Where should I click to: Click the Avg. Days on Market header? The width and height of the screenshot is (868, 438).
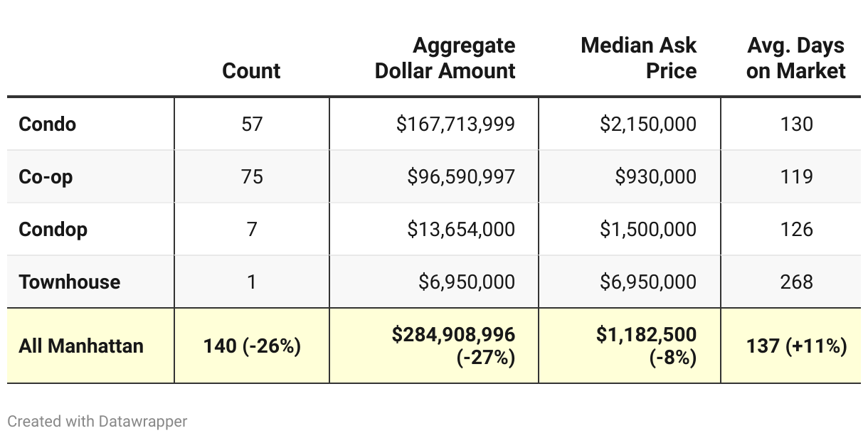pos(795,58)
